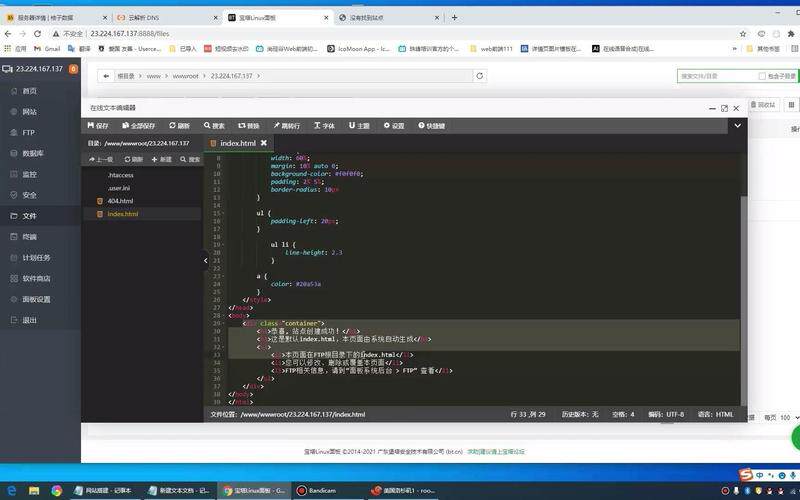
Task: Open the 跳转行 go-to-line tool
Action: coord(286,126)
